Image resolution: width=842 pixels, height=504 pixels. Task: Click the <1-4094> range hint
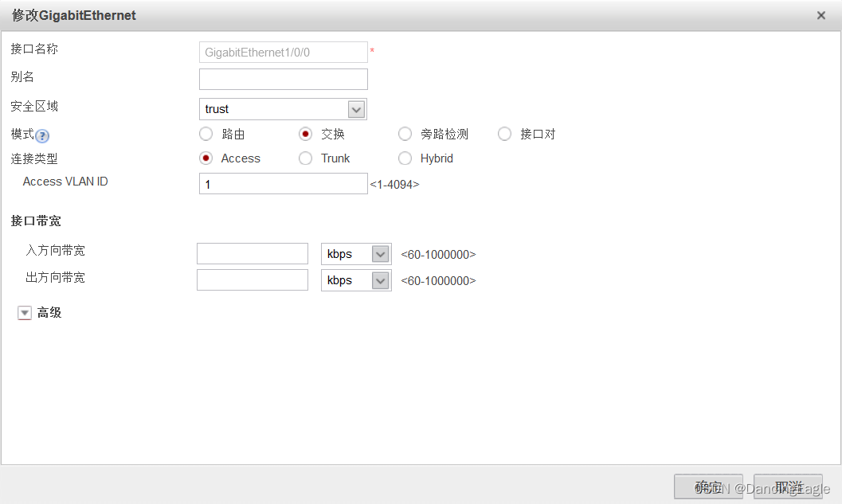(394, 185)
